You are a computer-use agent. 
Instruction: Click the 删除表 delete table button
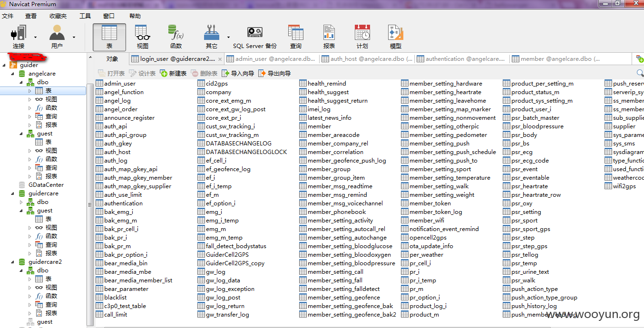pos(204,73)
